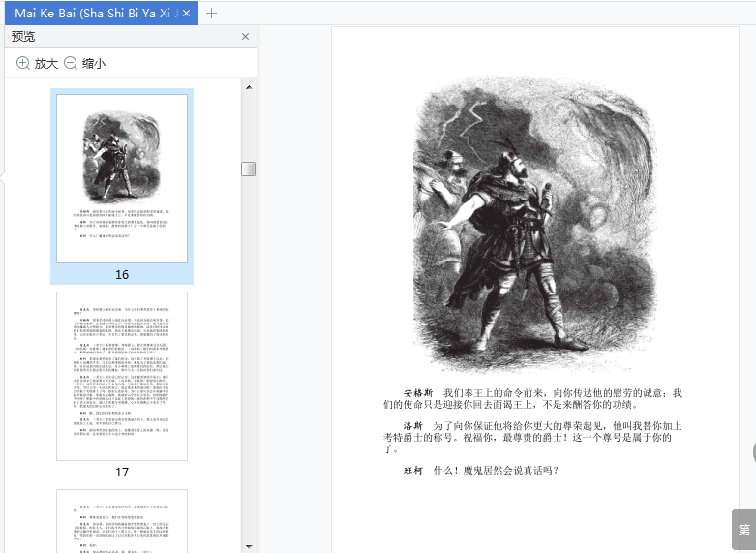Click the 放大 text label

pyautogui.click(x=46, y=63)
